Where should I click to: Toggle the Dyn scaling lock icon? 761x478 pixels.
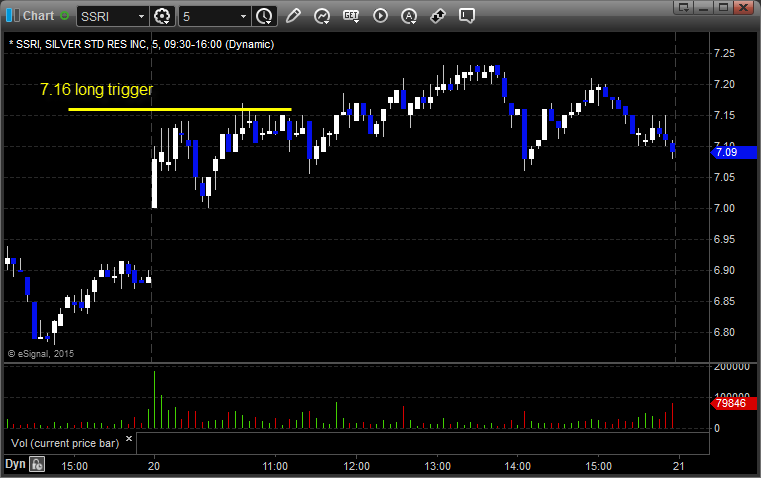click(37, 464)
